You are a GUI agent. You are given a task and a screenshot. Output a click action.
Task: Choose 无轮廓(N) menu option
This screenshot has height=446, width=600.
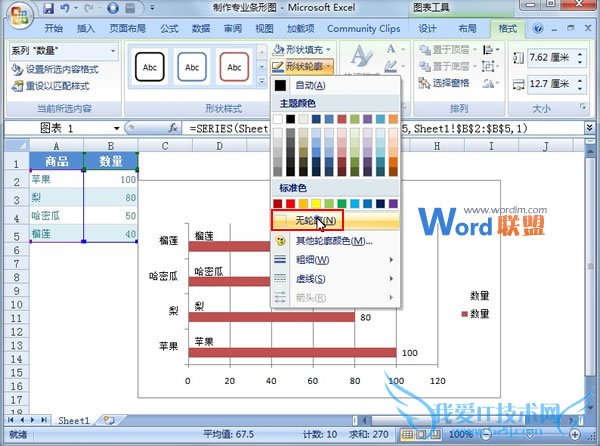point(335,220)
